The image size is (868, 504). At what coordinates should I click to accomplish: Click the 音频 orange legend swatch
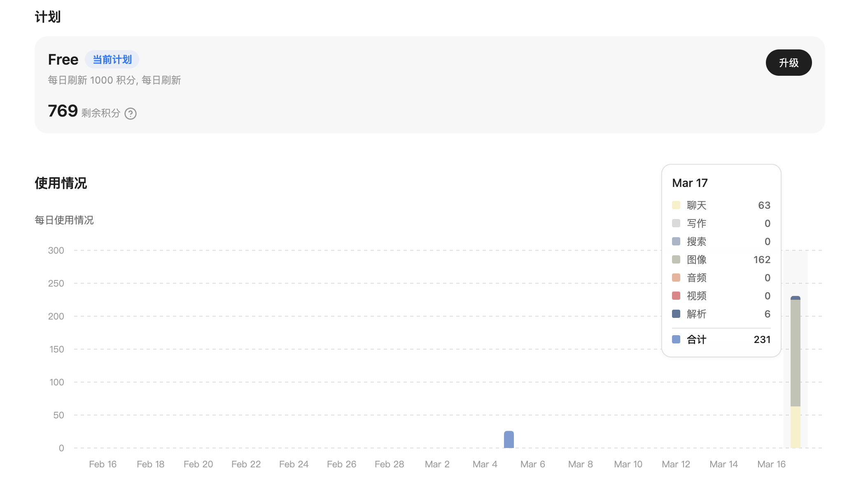(676, 278)
